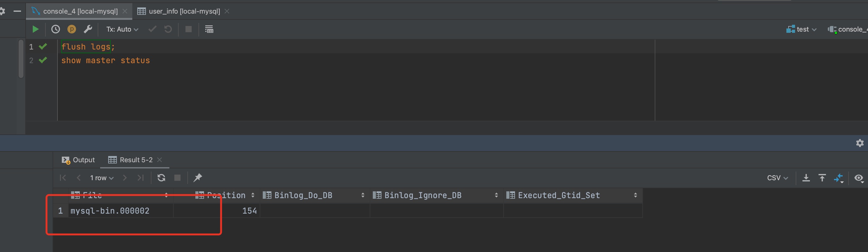Select the mysql-bin.000002 cell

tap(121, 211)
